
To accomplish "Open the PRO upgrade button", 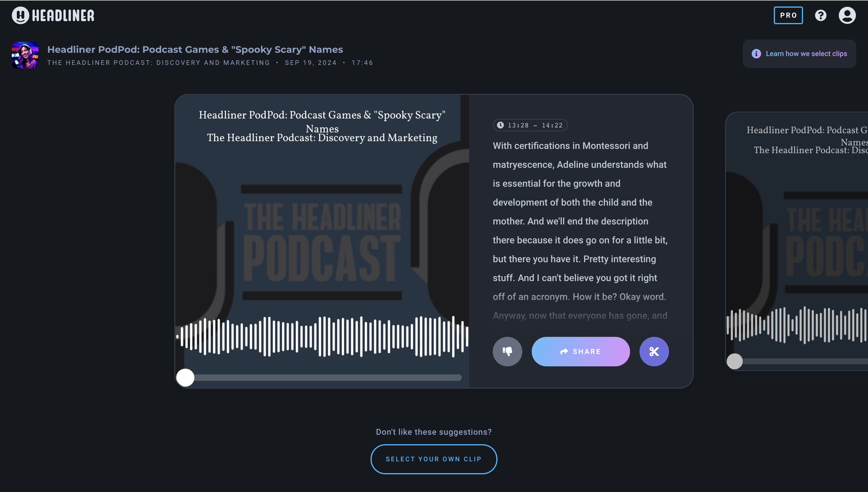I will tap(788, 15).
